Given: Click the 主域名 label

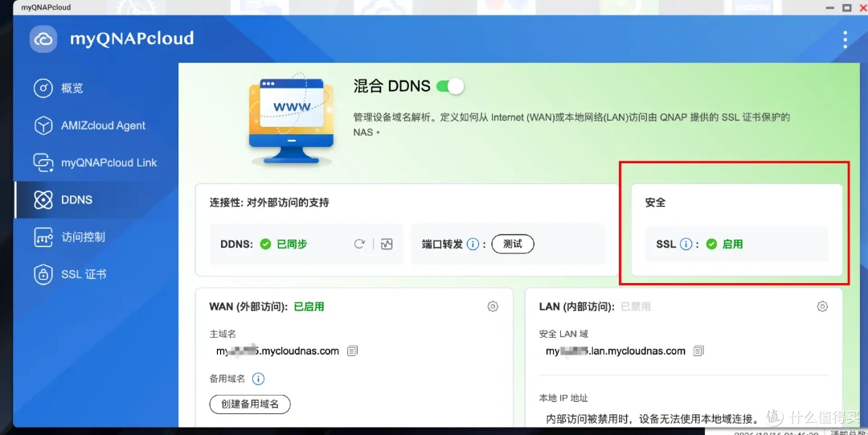Looking at the screenshot, I should [223, 334].
